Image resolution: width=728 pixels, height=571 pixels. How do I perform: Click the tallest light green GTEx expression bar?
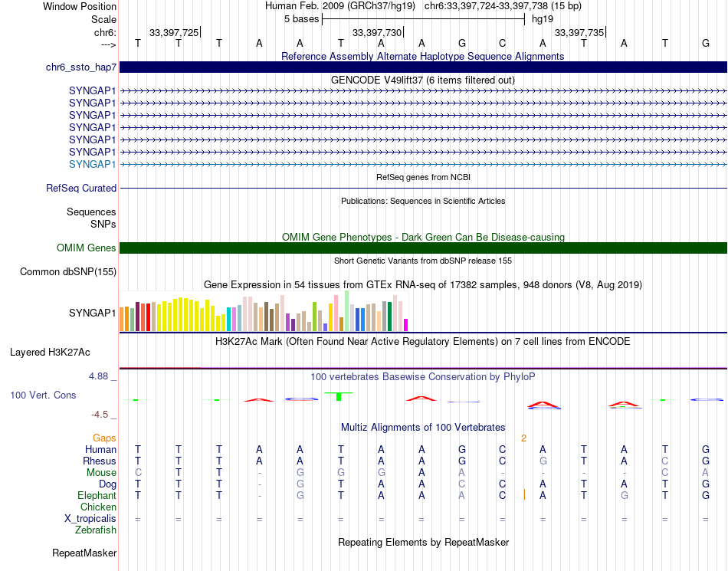(347, 311)
